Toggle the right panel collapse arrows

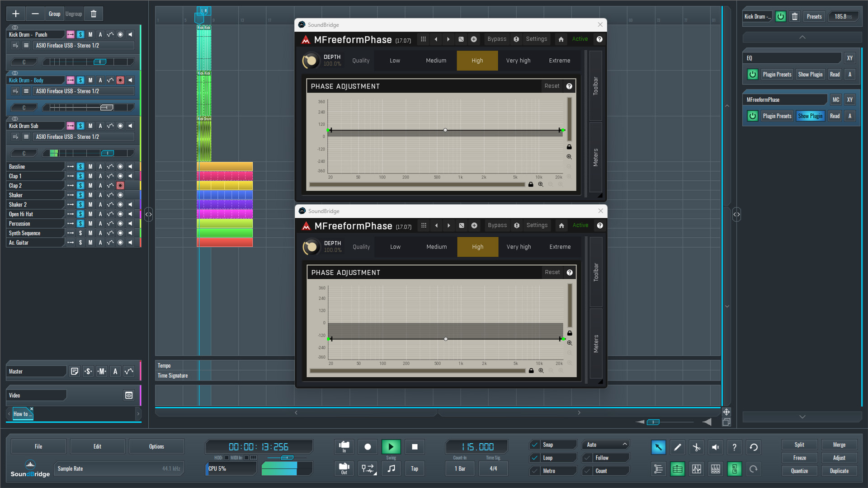coord(736,214)
